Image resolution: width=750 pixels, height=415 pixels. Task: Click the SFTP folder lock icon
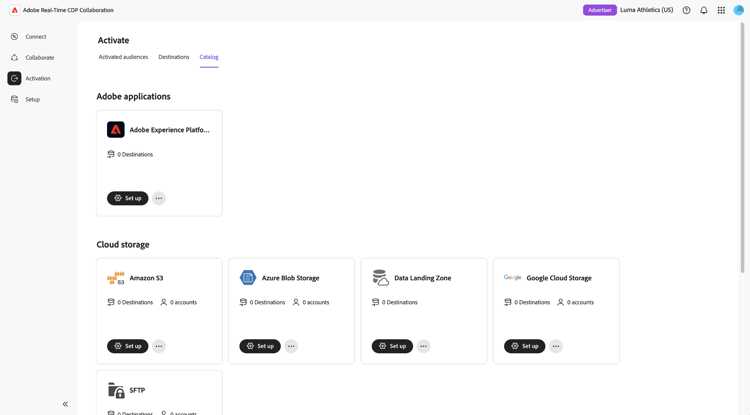[116, 390]
